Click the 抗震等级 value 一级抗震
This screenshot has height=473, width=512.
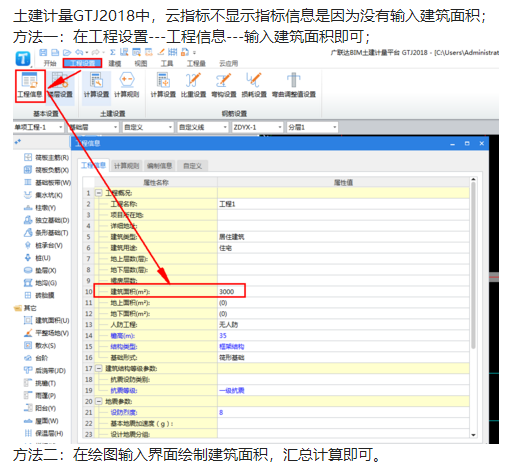click(x=344, y=390)
